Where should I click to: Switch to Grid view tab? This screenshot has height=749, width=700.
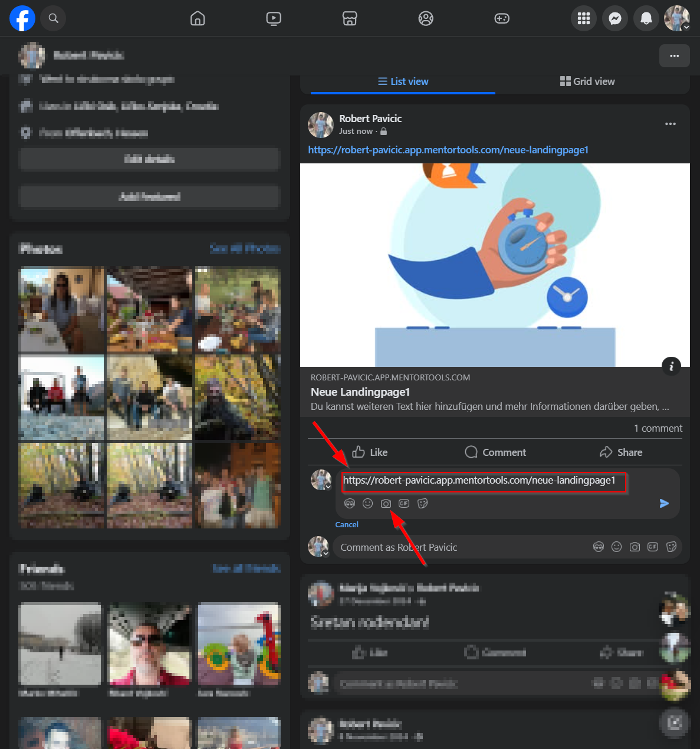click(x=587, y=81)
